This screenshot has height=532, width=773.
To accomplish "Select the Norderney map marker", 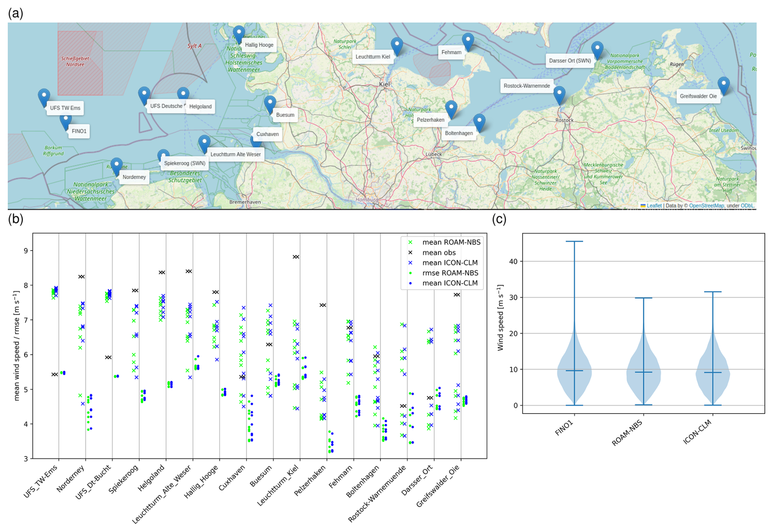I will coord(116,166).
